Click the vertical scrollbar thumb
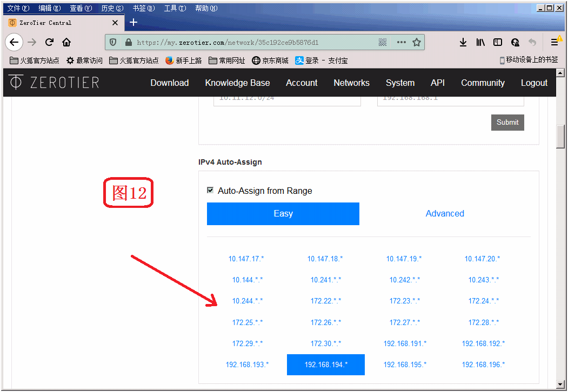Image resolution: width=568 pixels, height=392 pixels. (x=560, y=137)
